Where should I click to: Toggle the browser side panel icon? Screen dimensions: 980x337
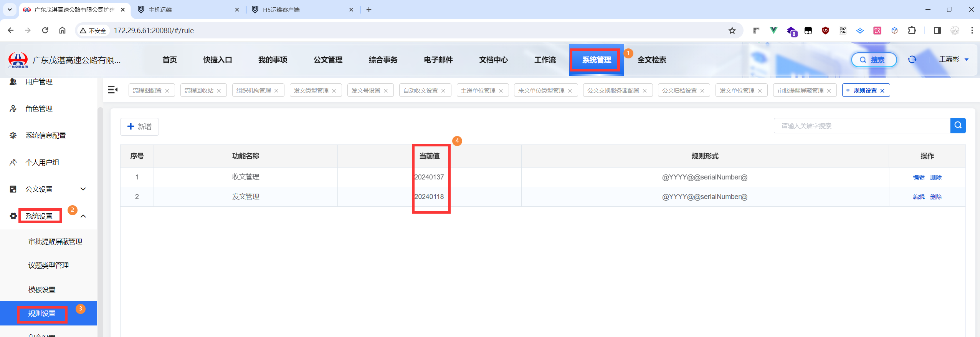pyautogui.click(x=937, y=30)
